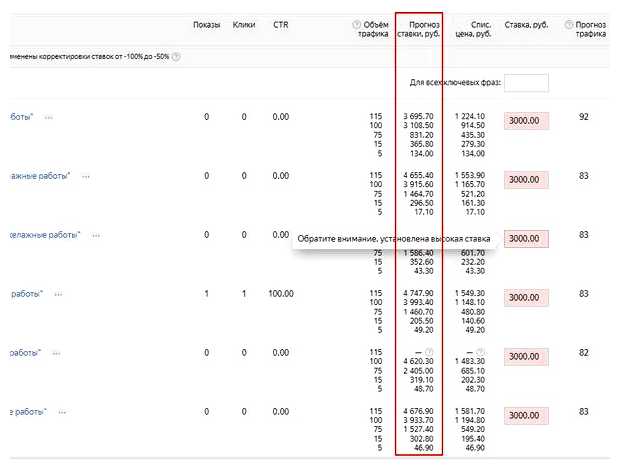
Task: Open ellipsis menu beside елажные работы keyword
Action: 96,235
